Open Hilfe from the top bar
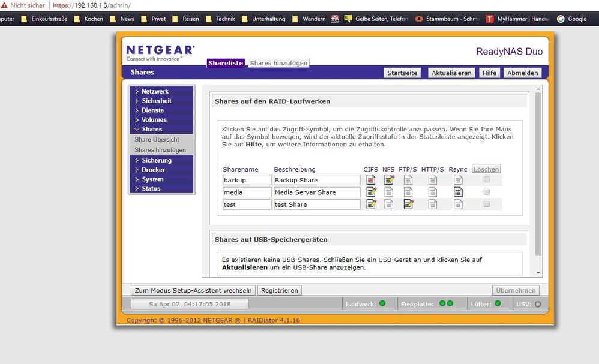 [489, 73]
